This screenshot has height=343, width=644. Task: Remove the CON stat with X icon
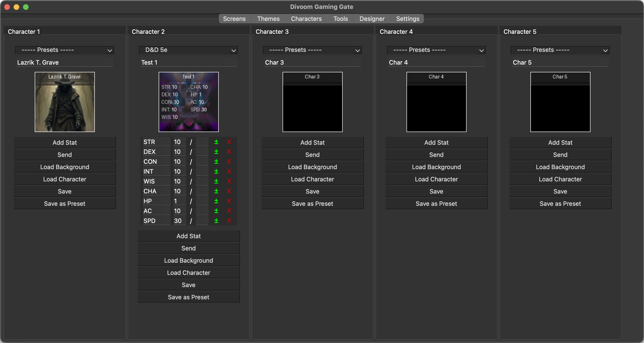229,162
